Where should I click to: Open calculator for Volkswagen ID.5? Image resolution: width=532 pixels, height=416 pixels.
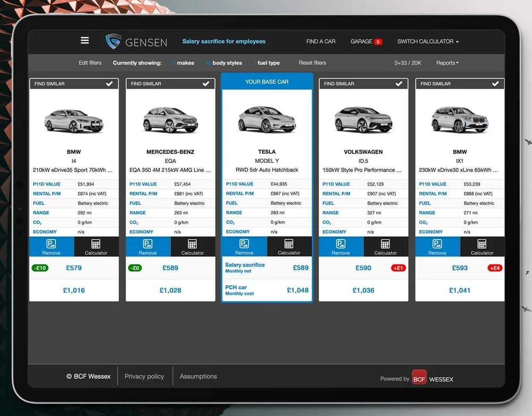pos(386,247)
